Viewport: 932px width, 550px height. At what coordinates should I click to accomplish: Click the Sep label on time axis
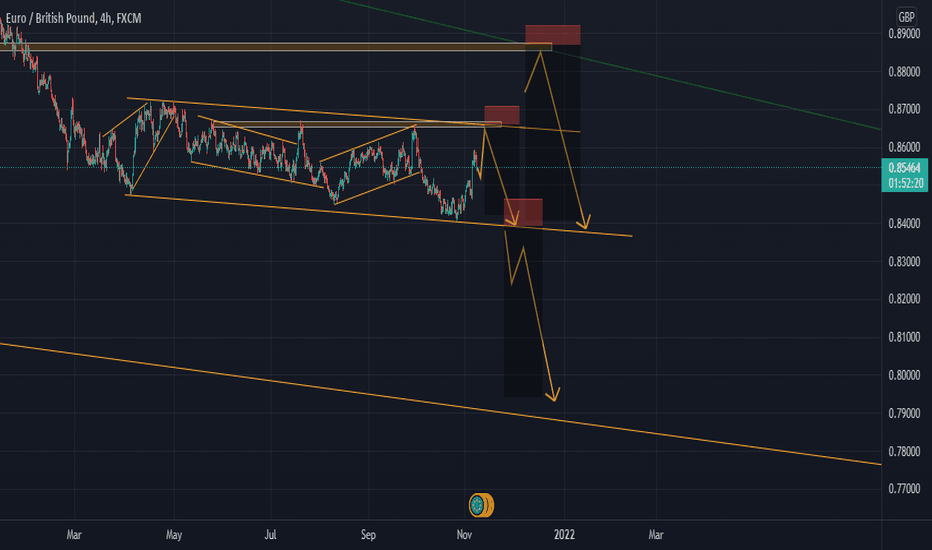[x=369, y=535]
